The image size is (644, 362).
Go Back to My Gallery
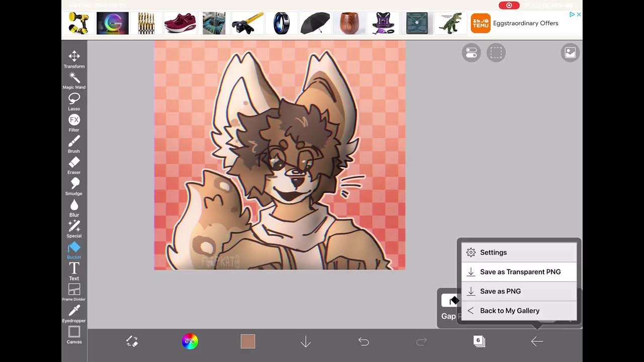(519, 311)
